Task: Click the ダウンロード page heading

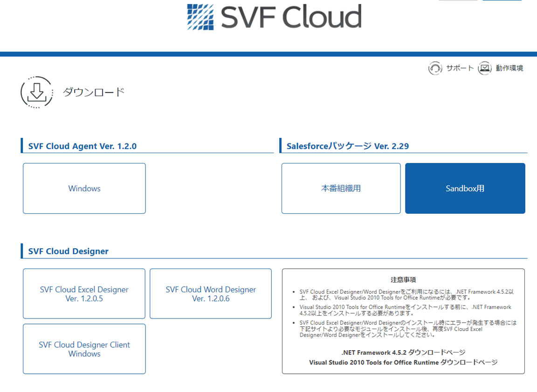Action: pos(94,92)
